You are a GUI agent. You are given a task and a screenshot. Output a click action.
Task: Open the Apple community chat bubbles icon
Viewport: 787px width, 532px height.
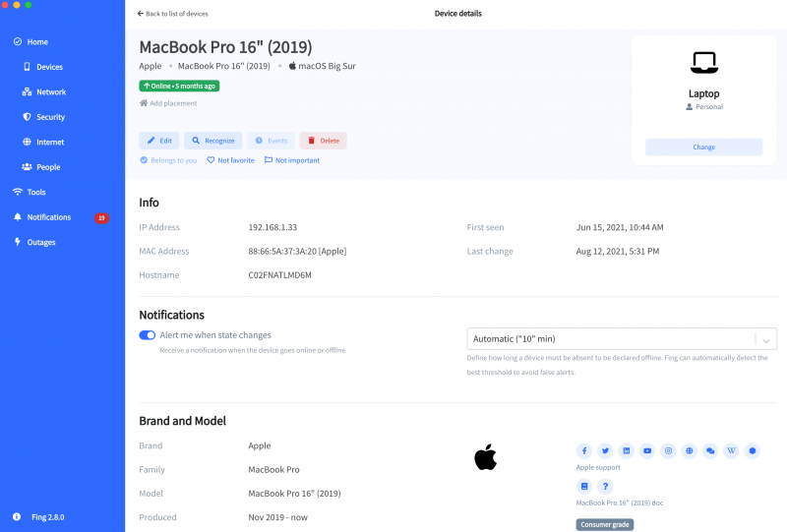pyautogui.click(x=710, y=450)
